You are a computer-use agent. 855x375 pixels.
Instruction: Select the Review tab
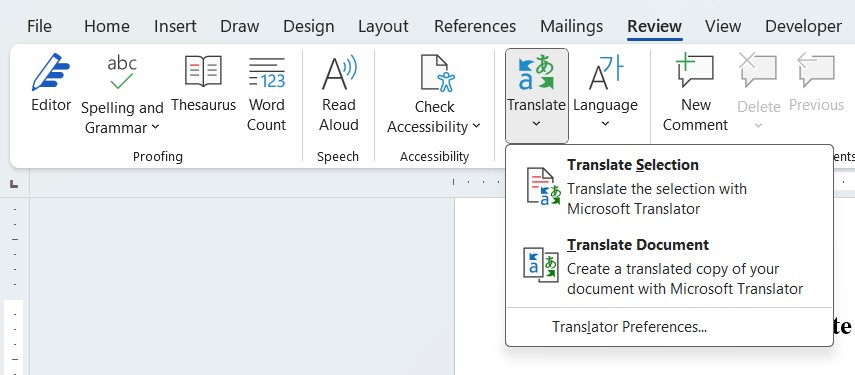(654, 26)
